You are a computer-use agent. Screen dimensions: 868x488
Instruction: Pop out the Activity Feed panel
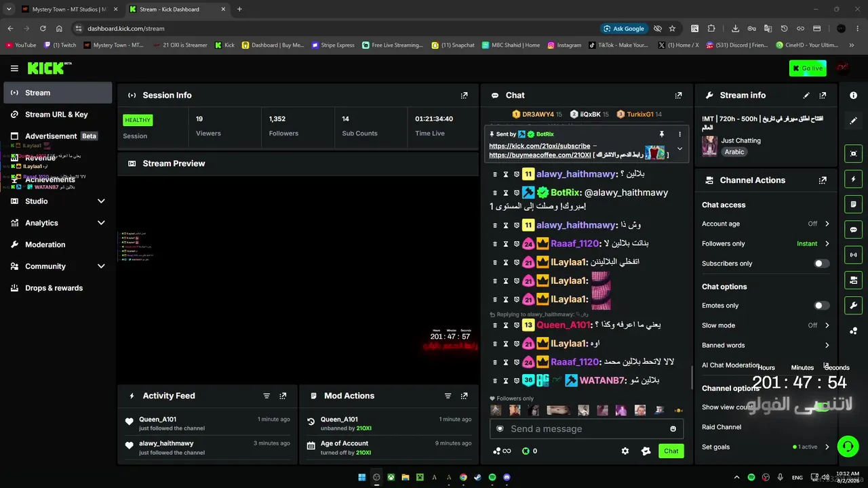tap(283, 396)
